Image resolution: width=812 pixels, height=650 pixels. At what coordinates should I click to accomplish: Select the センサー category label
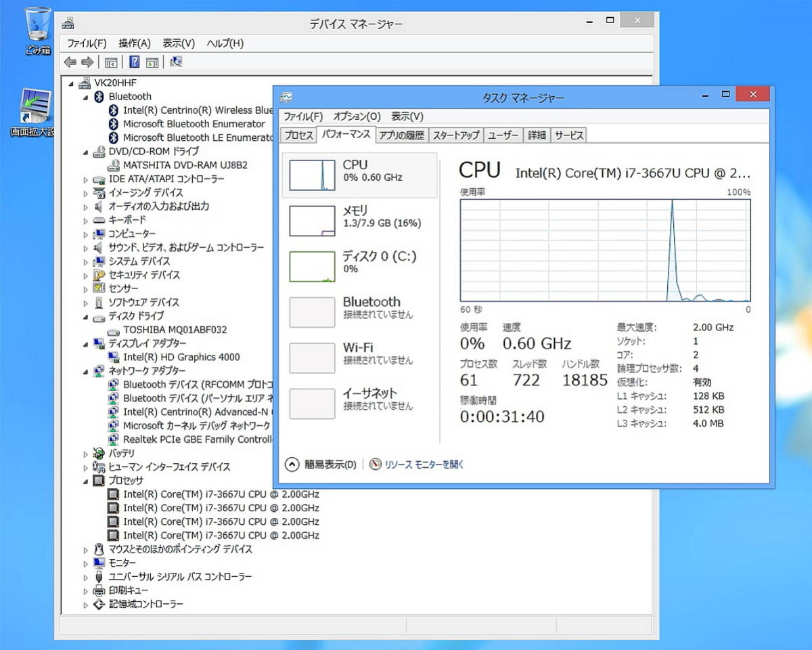123,288
